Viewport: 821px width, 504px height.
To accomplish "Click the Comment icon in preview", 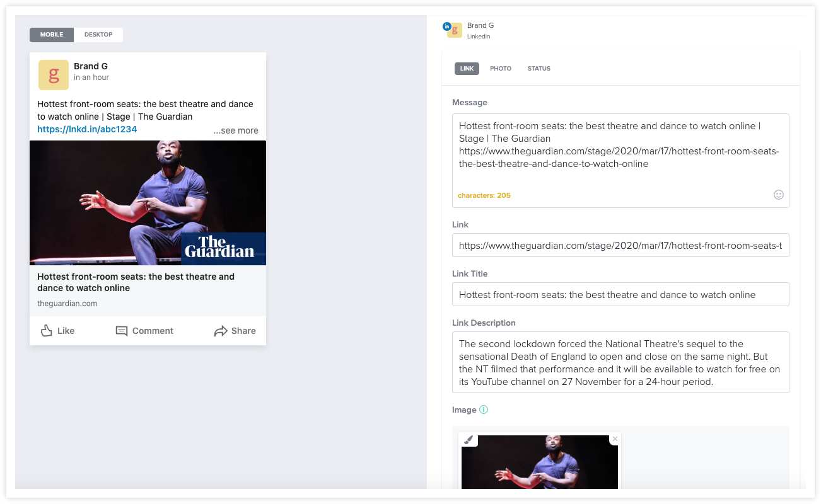I will coord(122,331).
